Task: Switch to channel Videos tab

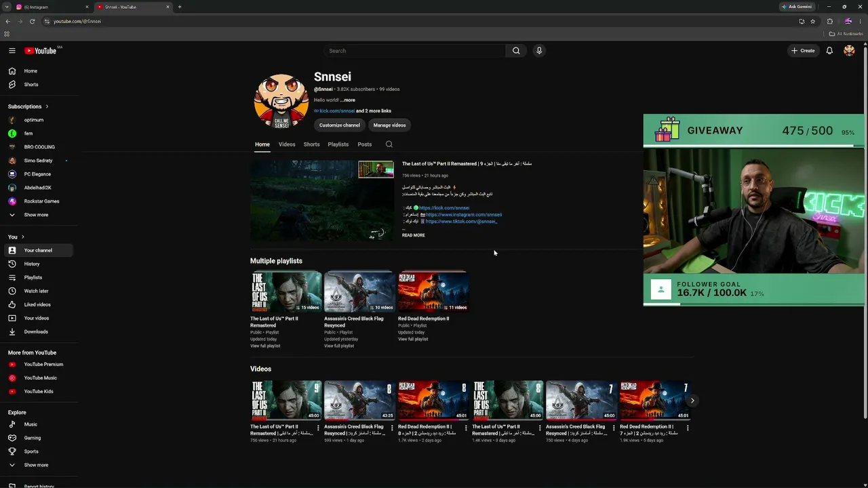Action: (287, 144)
